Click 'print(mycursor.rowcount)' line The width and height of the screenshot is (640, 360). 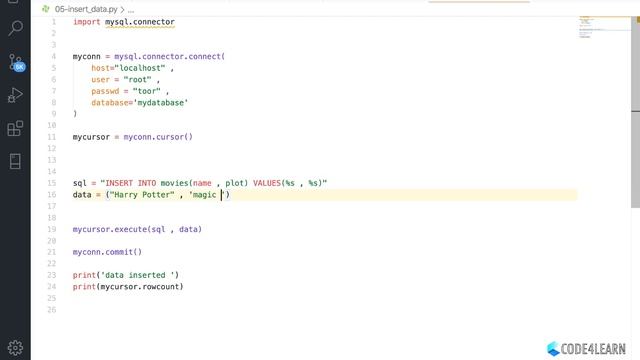click(x=128, y=287)
